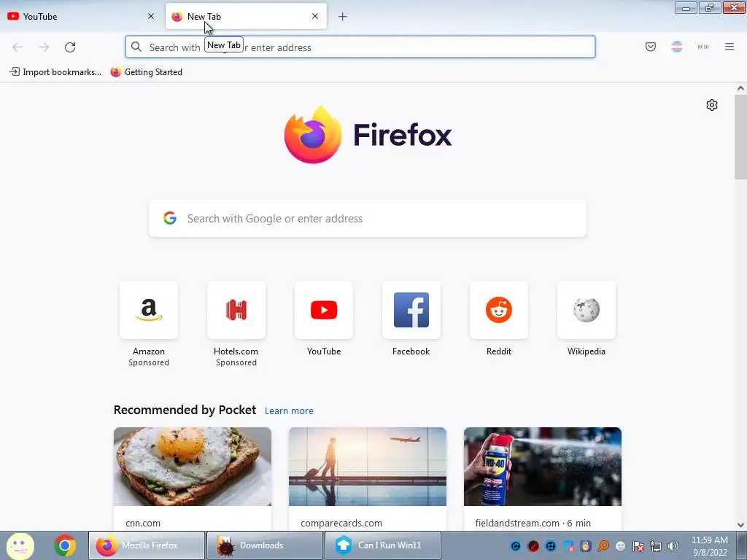The width and height of the screenshot is (747, 560).
Task: Click the padlock tray icon
Action: [586, 546]
